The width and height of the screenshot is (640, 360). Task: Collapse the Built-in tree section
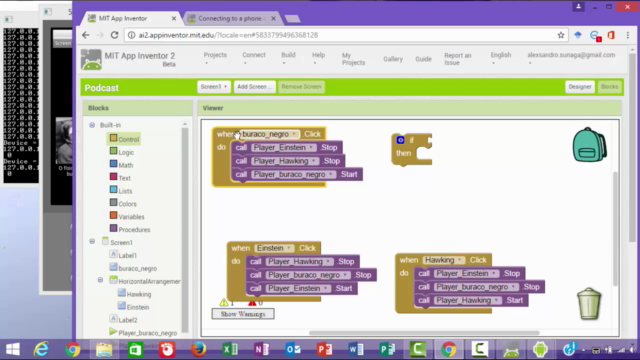(92, 125)
